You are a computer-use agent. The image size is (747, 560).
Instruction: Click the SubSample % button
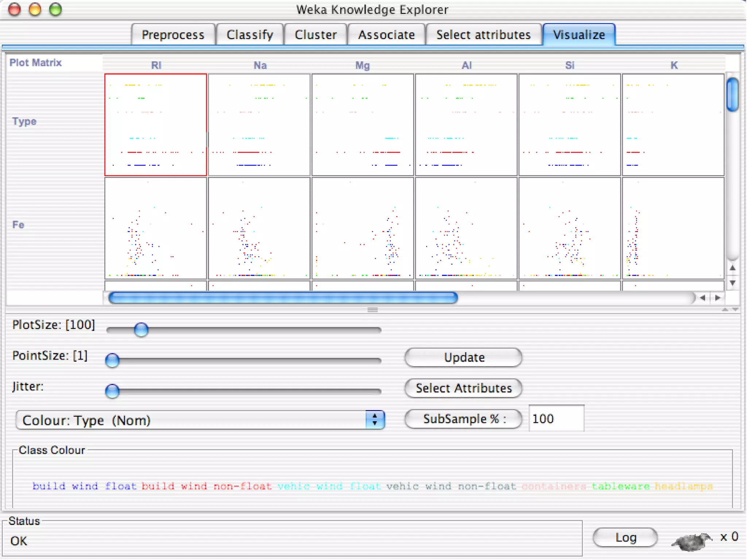click(x=463, y=419)
